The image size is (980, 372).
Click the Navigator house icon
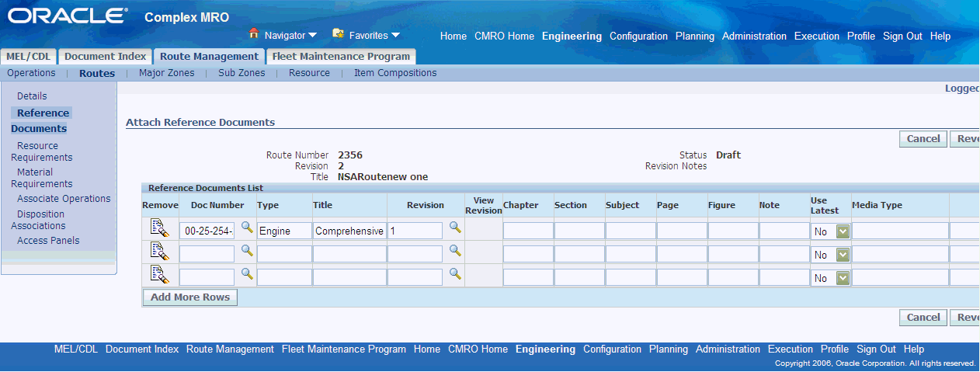(x=253, y=34)
